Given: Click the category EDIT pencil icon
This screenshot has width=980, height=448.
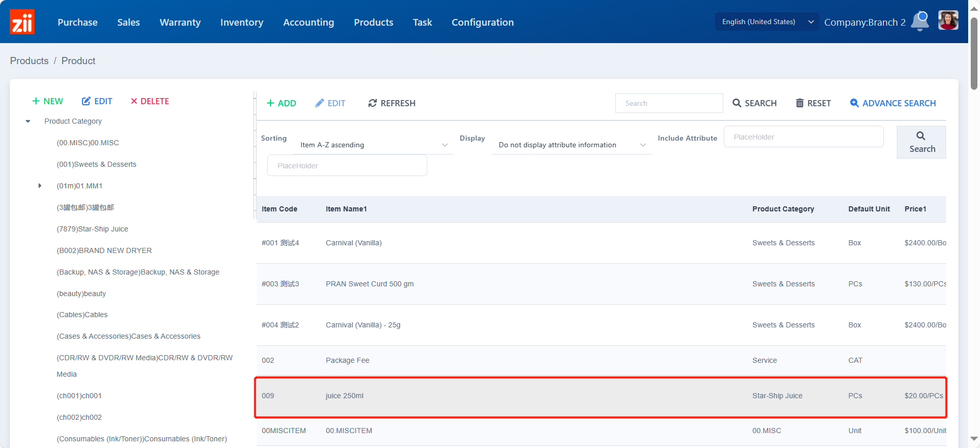Looking at the screenshot, I should point(86,101).
